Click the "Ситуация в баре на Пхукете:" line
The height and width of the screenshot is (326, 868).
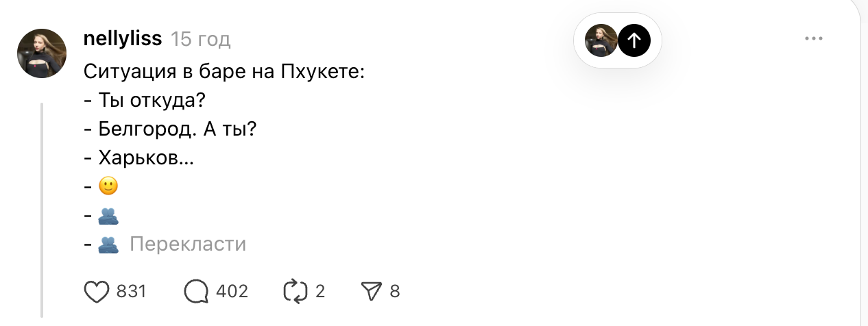tap(224, 71)
